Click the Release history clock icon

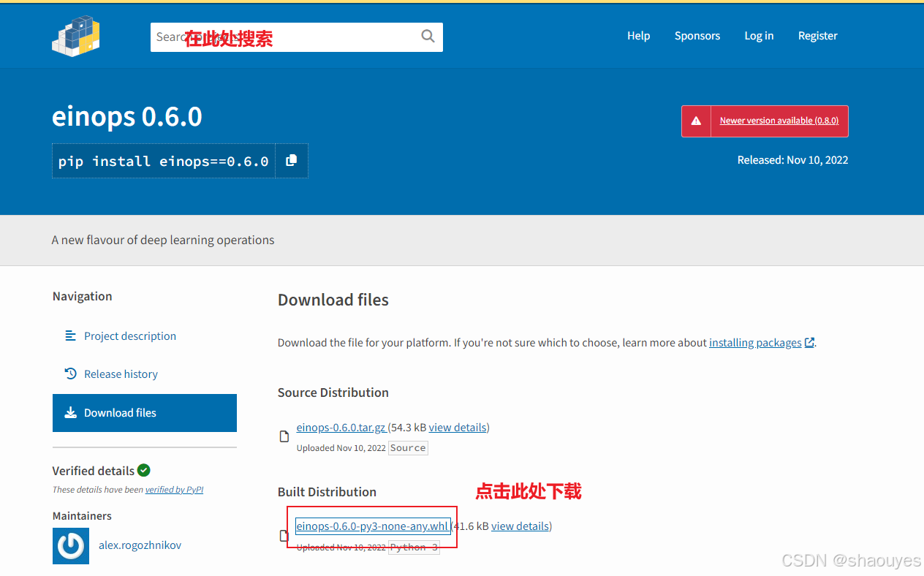point(71,374)
